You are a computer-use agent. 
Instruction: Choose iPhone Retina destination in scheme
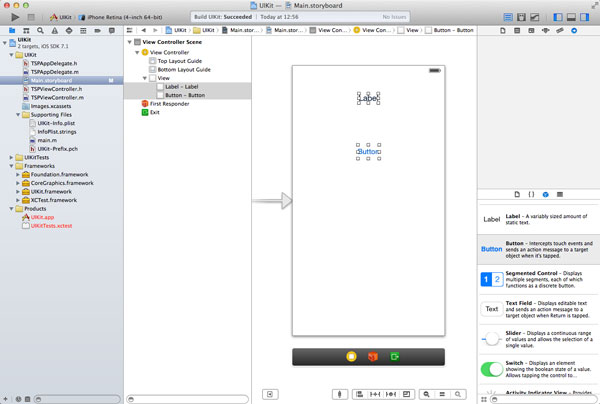coord(121,17)
